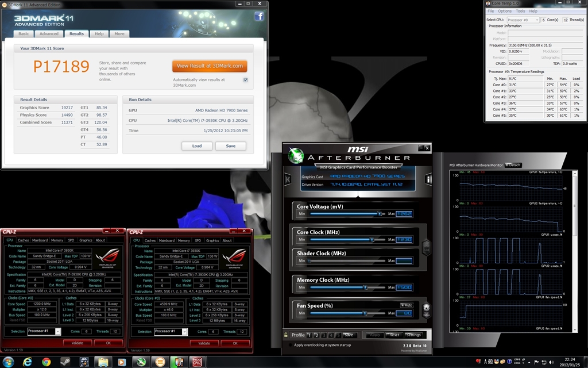
Task: Open Mainboard tab in left CPU-Z
Action: [40, 240]
